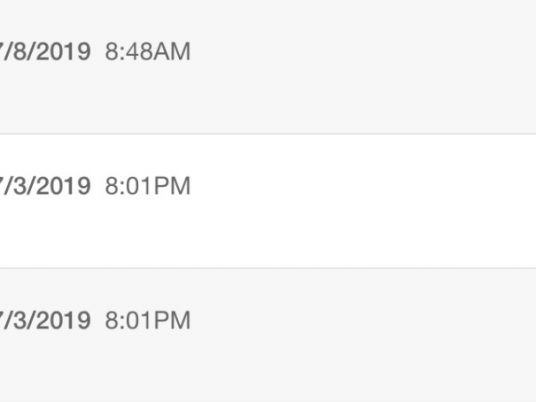Click 7/3/2019 date in last gray row
536x402 pixels.
click(45, 320)
